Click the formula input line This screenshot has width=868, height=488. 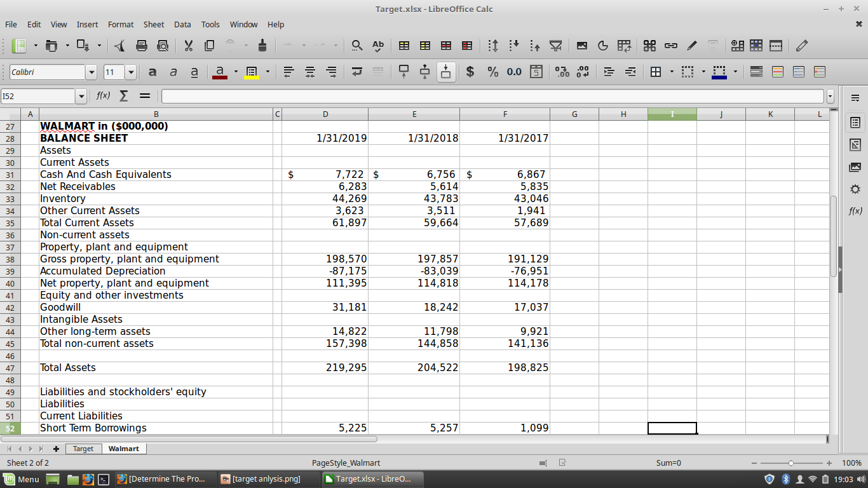tap(493, 97)
